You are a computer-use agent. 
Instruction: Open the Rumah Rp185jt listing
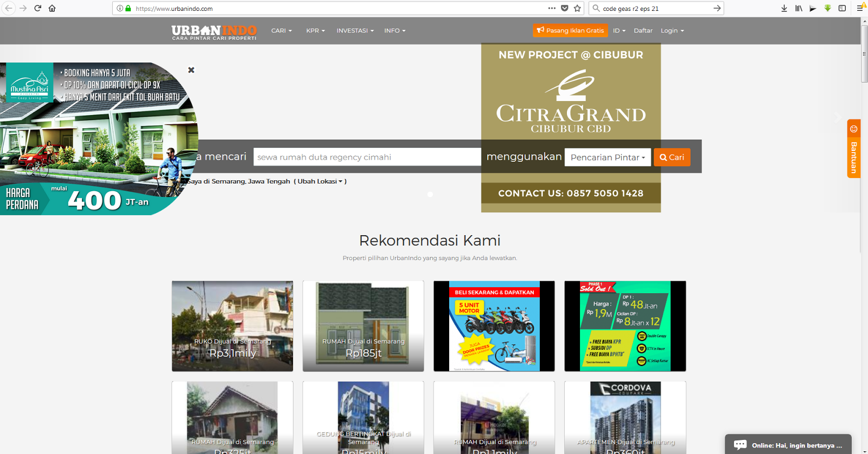click(363, 326)
